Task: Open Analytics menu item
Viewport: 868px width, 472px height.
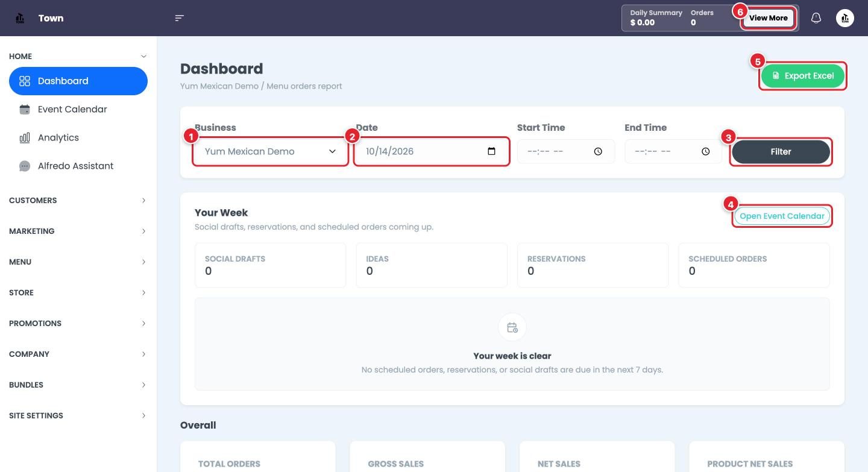Action: tap(78, 137)
